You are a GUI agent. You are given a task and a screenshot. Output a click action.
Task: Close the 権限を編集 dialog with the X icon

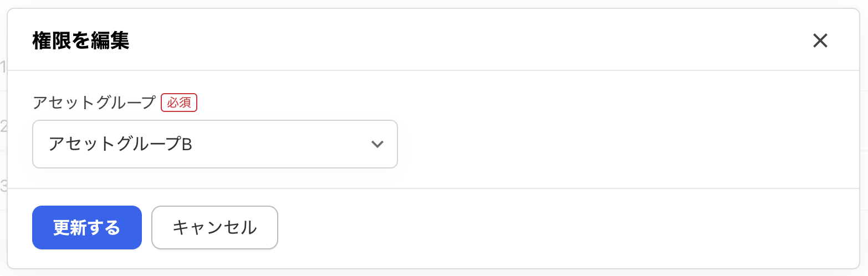click(x=820, y=40)
